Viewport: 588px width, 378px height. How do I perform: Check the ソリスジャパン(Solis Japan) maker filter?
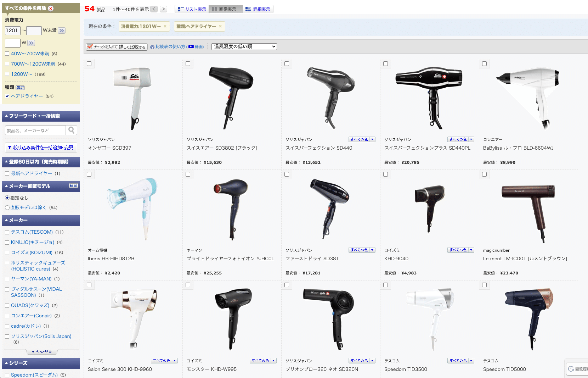click(x=7, y=337)
